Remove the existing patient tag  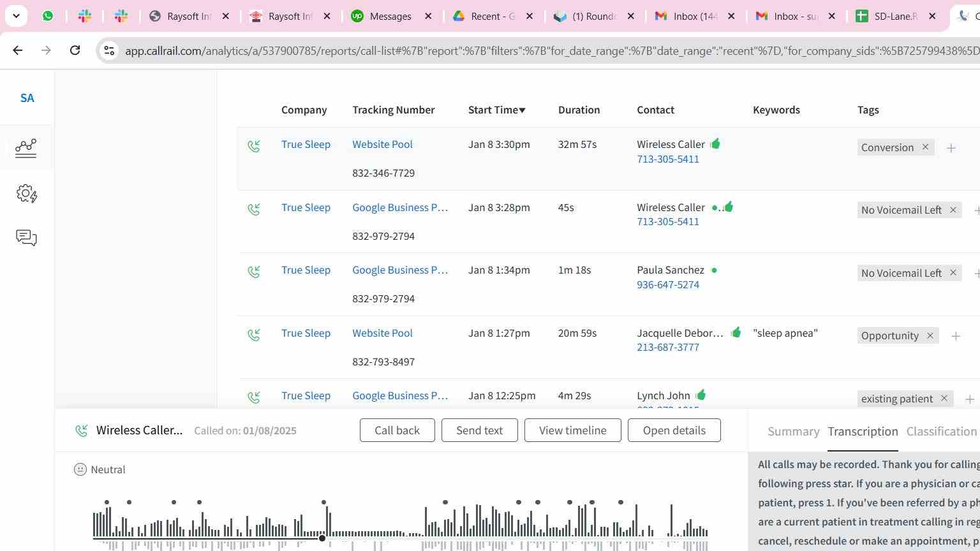pos(944,399)
